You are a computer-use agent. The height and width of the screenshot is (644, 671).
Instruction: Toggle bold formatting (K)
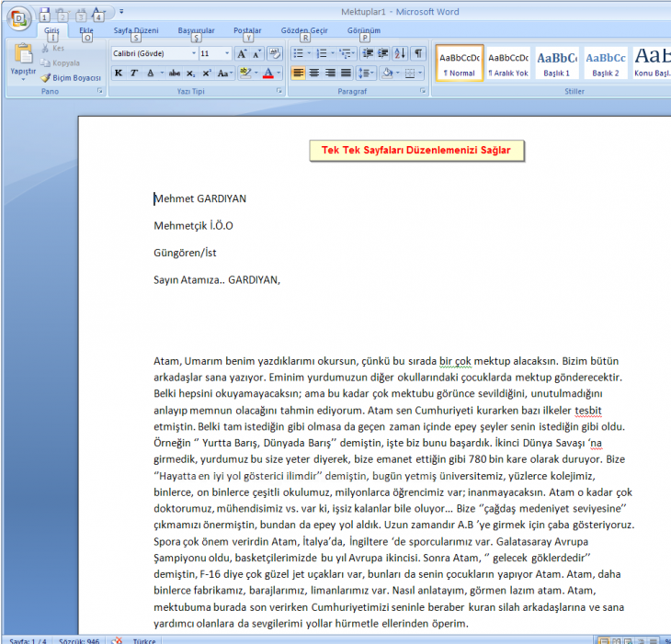coord(119,73)
